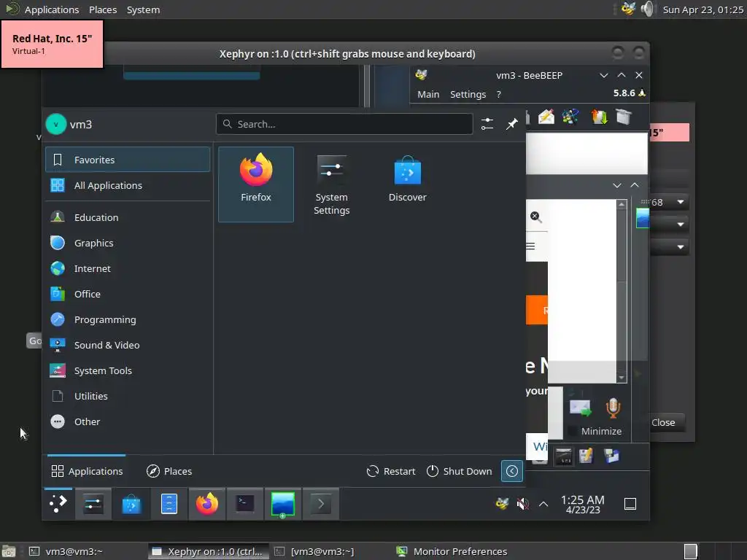Open the Graphics category
The width and height of the screenshot is (747, 560).
127,243
